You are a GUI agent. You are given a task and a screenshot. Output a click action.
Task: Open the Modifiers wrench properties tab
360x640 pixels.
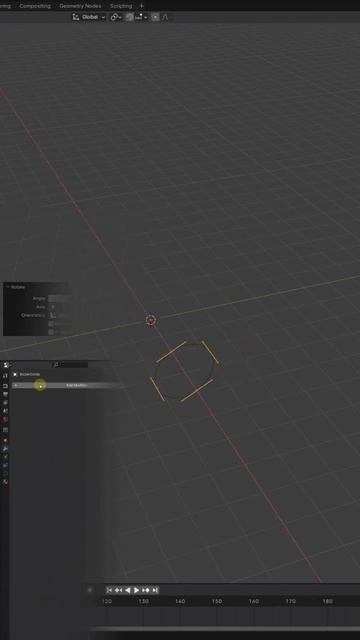point(5,449)
